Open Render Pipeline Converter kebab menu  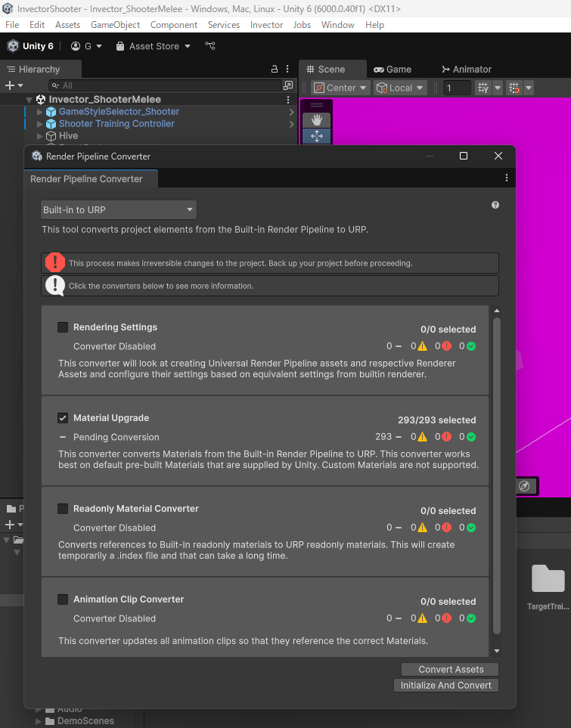click(x=507, y=178)
